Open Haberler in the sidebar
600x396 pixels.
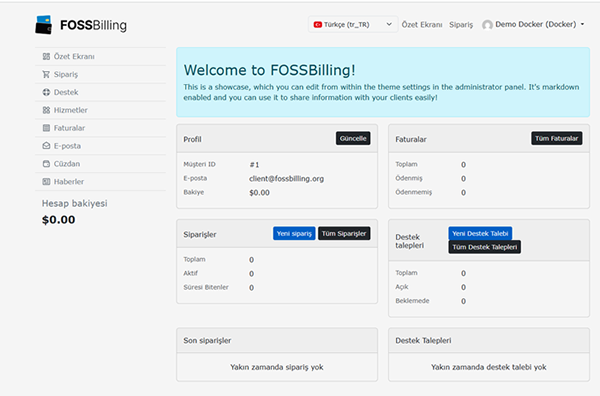[x=101, y=182]
